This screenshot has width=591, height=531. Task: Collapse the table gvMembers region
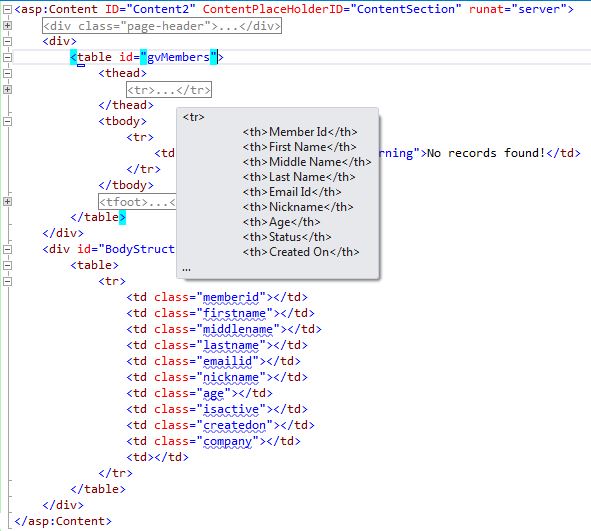[8, 57]
